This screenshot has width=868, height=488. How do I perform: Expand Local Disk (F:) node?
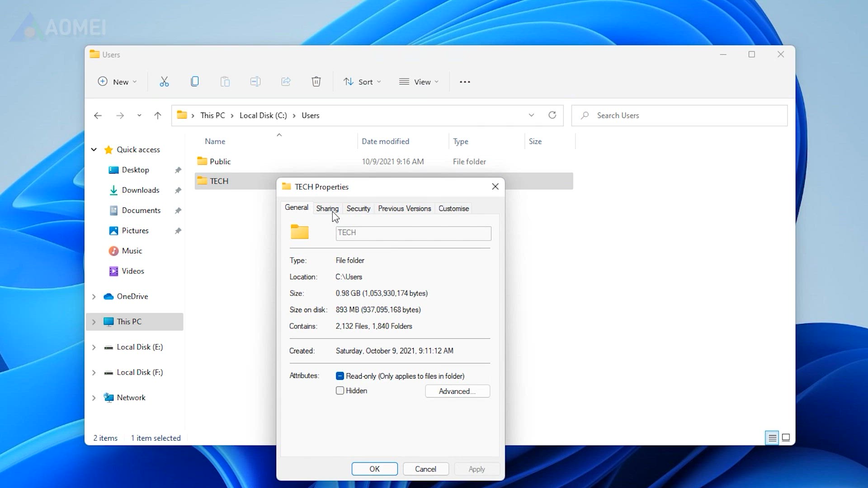[94, 372]
